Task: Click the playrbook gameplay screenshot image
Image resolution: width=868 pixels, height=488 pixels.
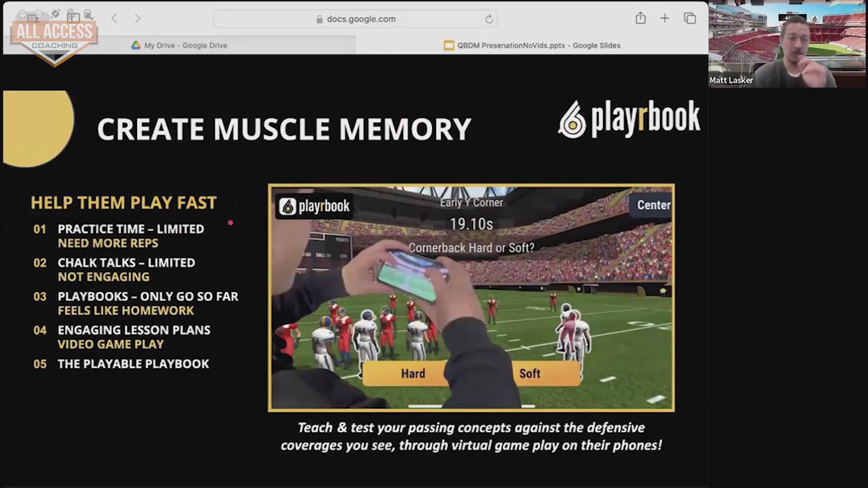Action: pyautogui.click(x=471, y=298)
